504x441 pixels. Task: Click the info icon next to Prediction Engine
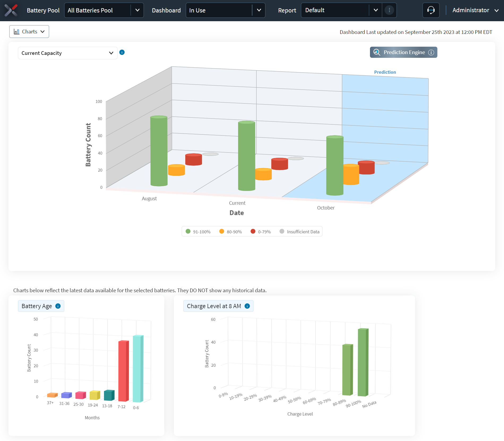(x=431, y=52)
